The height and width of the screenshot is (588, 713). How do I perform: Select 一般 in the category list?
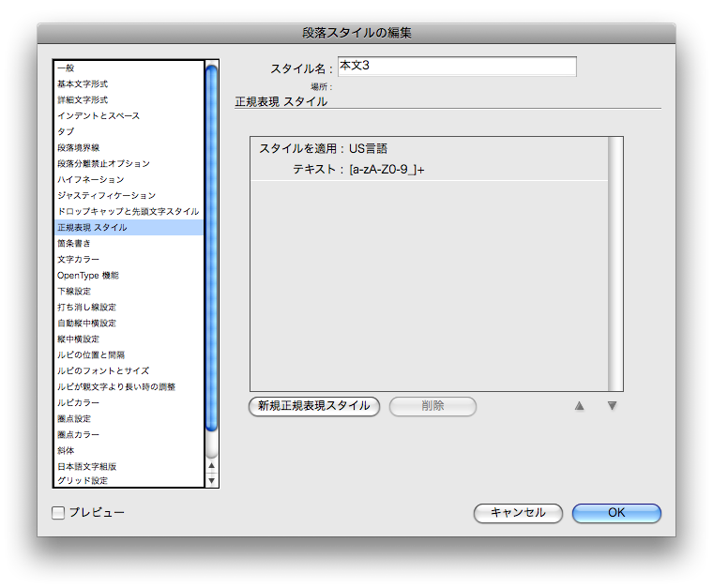coord(129,68)
